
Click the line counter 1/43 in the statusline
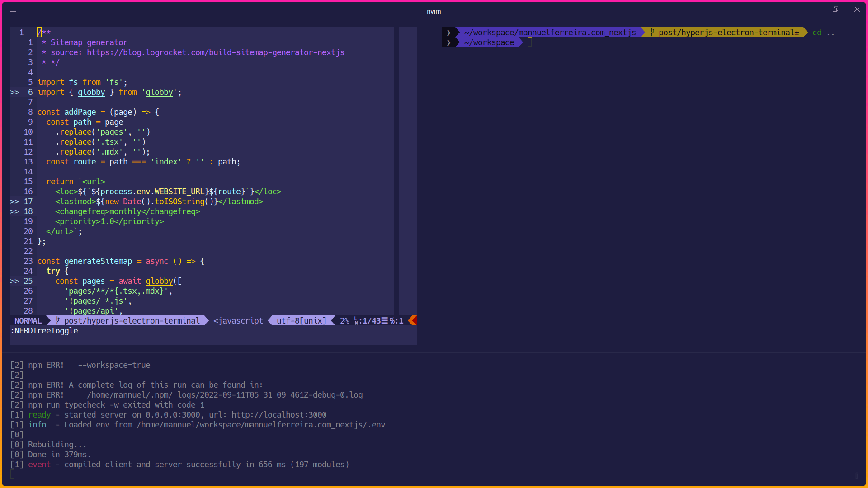tap(372, 320)
